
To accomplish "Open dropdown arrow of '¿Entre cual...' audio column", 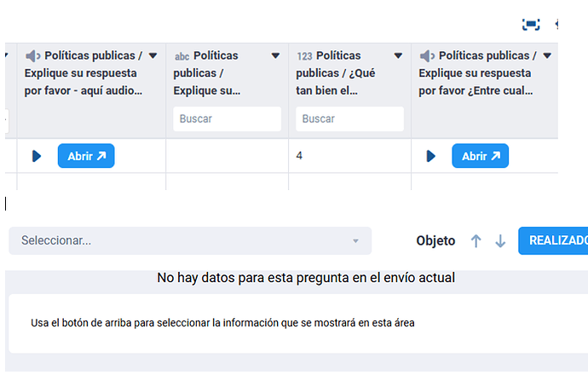I will click(547, 56).
